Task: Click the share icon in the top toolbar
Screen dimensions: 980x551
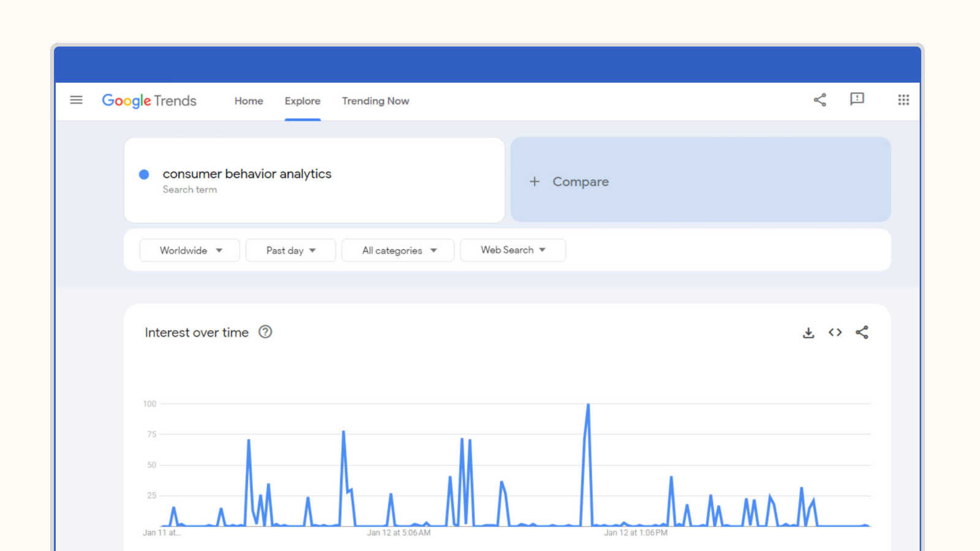Action: pos(820,100)
